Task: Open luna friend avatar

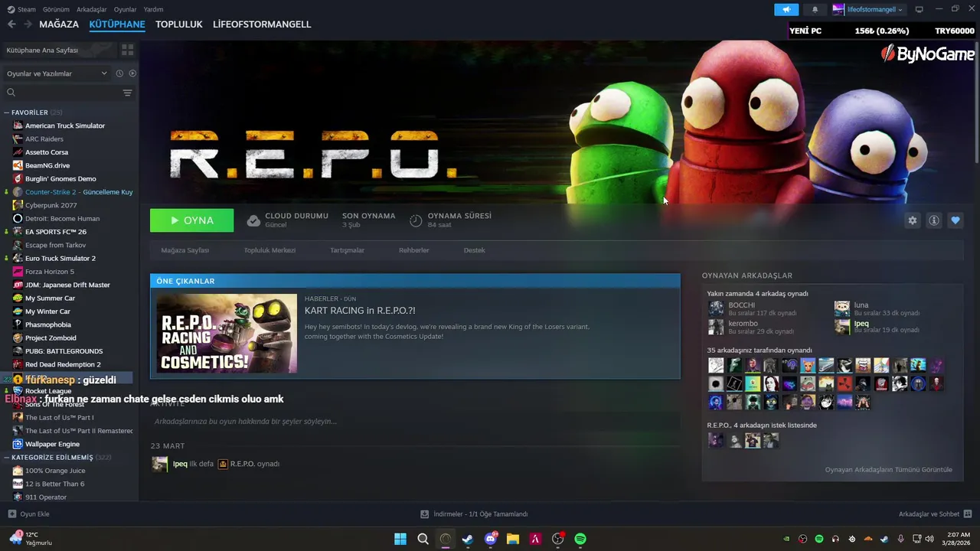Action: [842, 308]
